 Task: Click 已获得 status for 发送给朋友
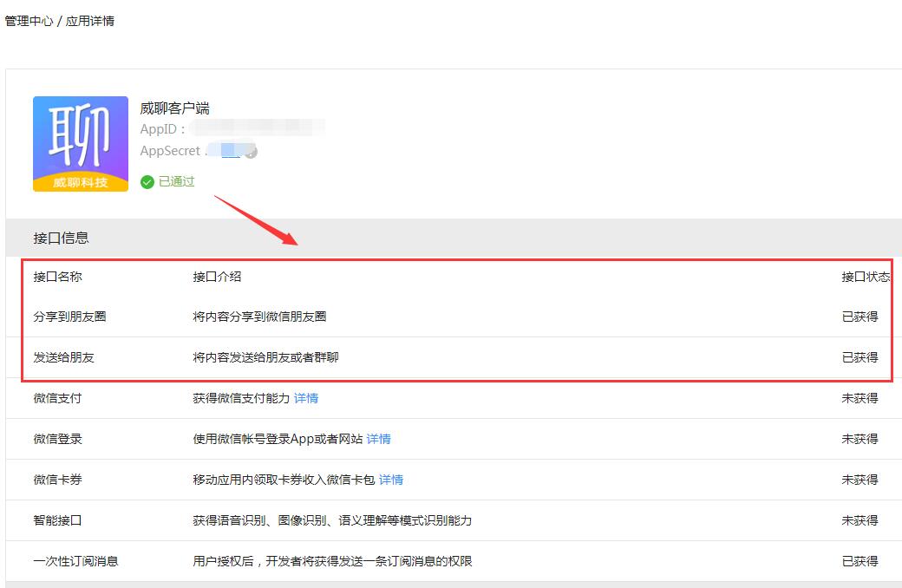860,357
